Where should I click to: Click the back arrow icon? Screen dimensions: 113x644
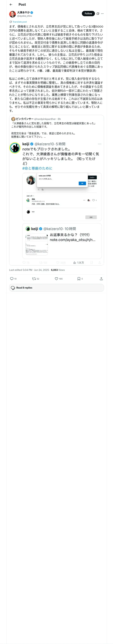click(x=11, y=5)
